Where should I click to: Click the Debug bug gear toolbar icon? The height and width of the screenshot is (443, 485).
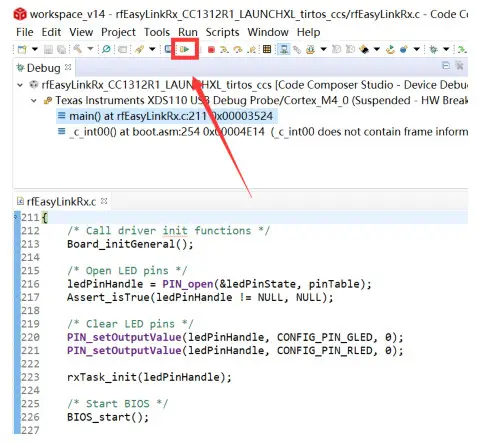pos(433,50)
